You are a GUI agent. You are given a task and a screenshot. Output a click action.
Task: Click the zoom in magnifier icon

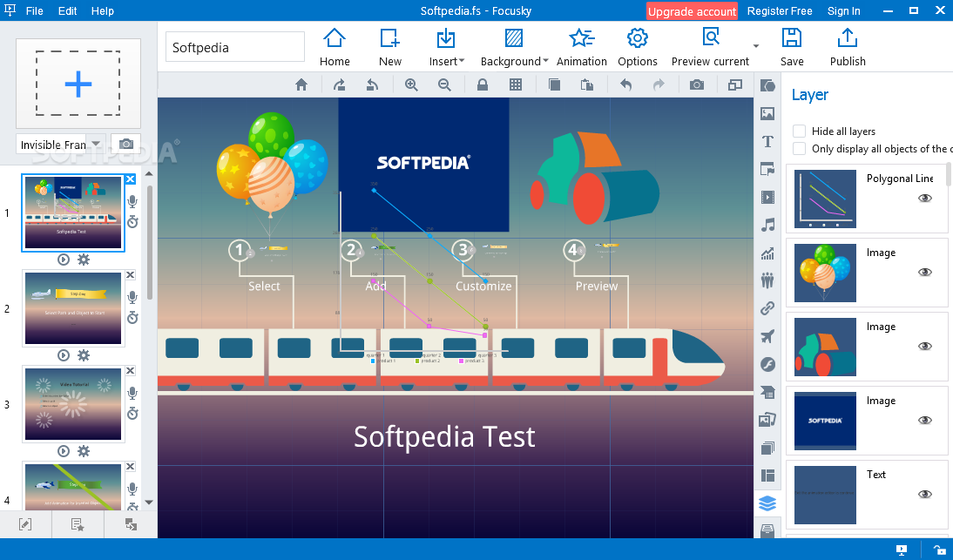(x=411, y=85)
